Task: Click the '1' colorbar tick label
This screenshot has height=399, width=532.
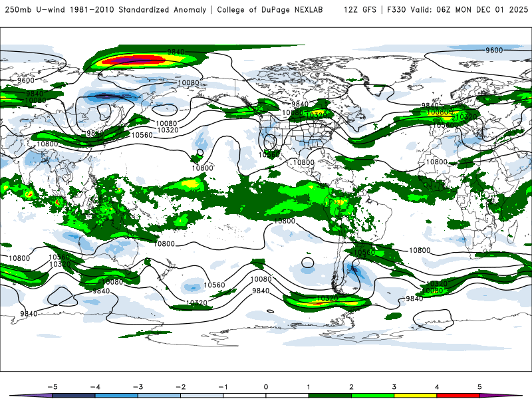Action: (x=309, y=387)
